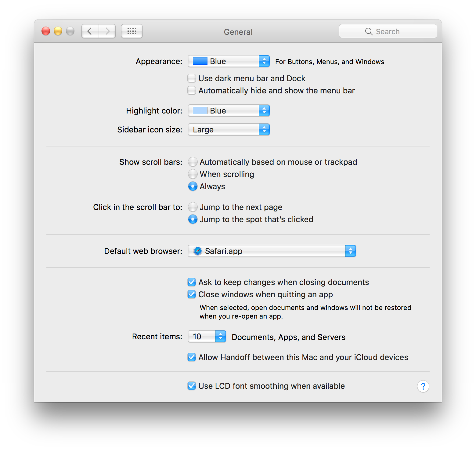This screenshot has height=451, width=476.
Task: Select Jump to the next page option
Action: click(x=193, y=207)
